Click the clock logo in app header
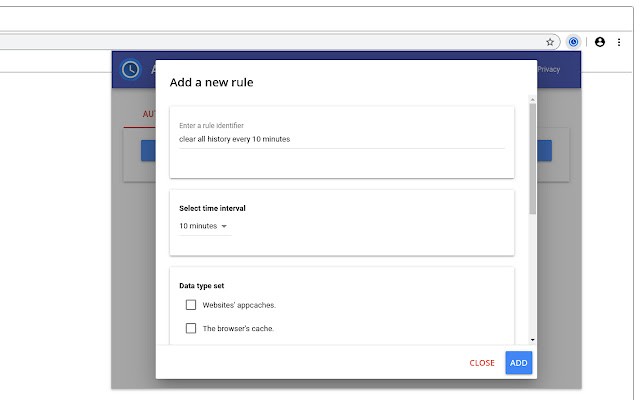This screenshot has width=640, height=400. coord(130,69)
